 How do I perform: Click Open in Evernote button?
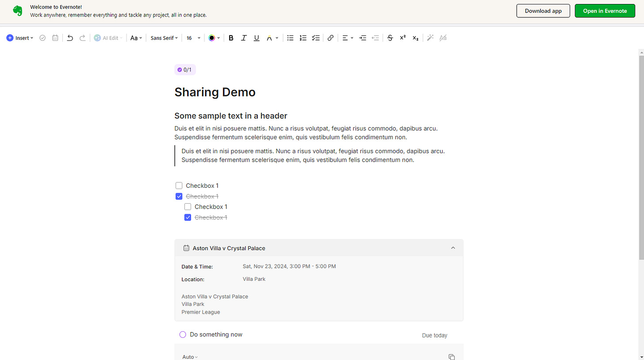click(x=605, y=11)
